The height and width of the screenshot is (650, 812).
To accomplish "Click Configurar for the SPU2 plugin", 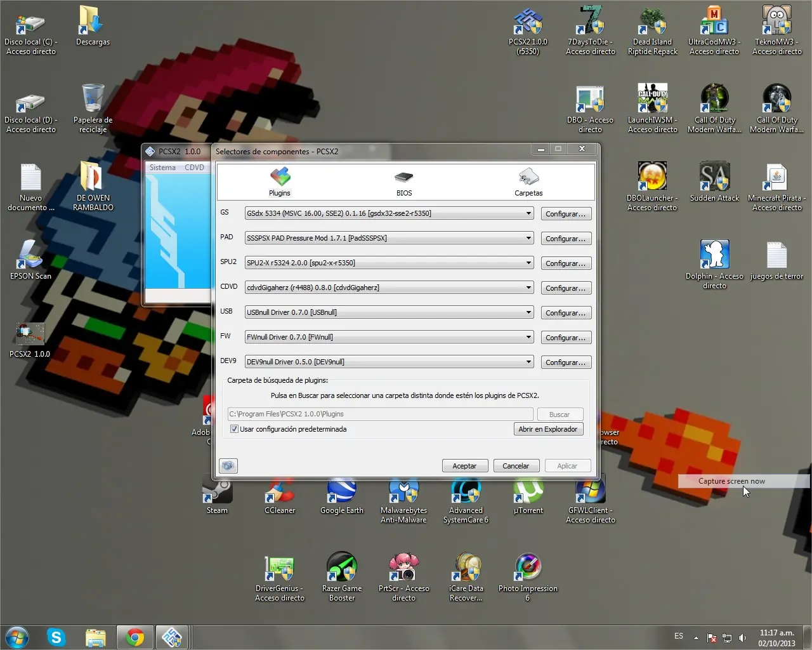I will [x=566, y=263].
